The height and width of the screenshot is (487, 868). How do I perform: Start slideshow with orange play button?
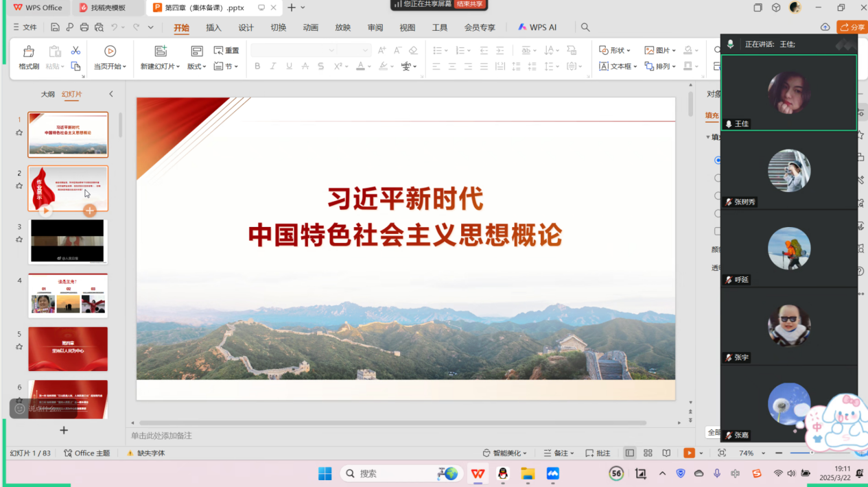click(689, 453)
